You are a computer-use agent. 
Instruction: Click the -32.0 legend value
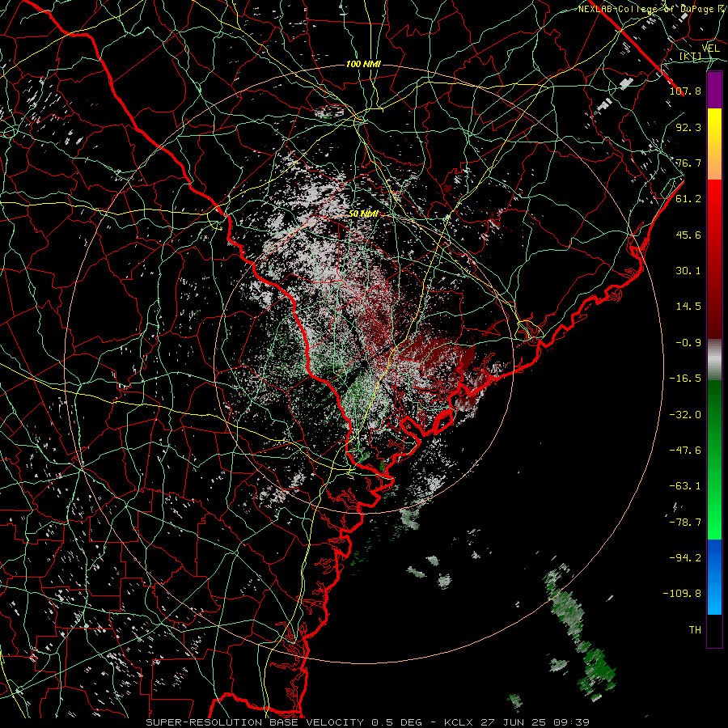[x=685, y=415]
